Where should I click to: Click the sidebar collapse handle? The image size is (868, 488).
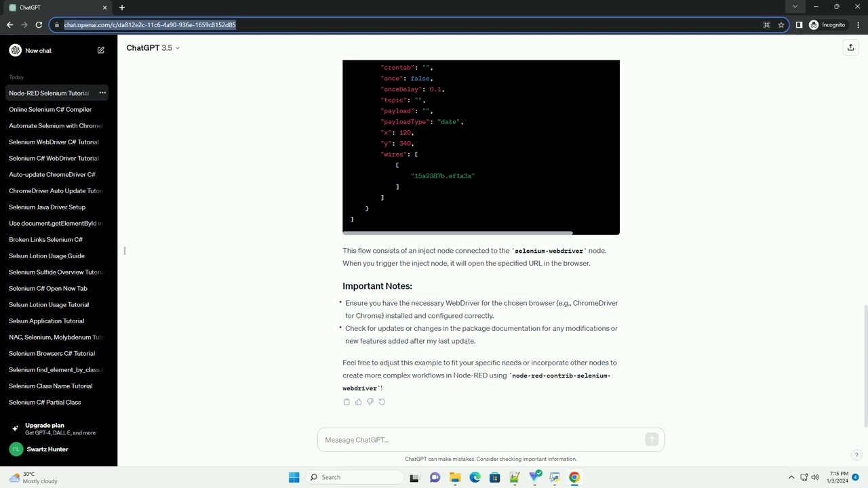click(125, 251)
